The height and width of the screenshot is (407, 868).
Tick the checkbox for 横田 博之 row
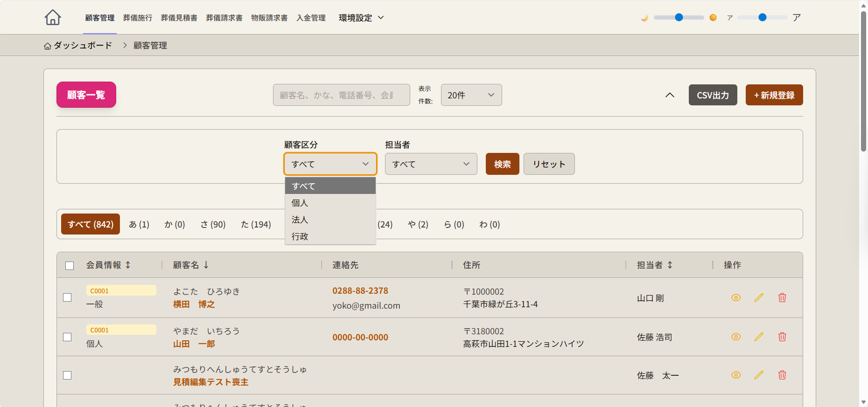coord(68,297)
